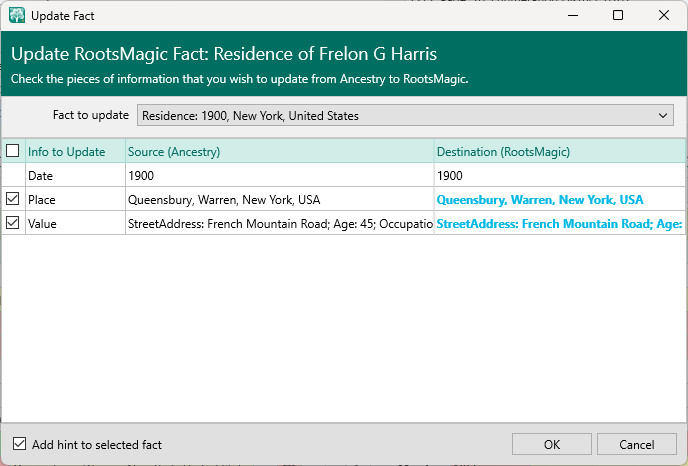Click the Source (Ancestry) column header
Screen dimensions: 688x466
[x=174, y=152]
